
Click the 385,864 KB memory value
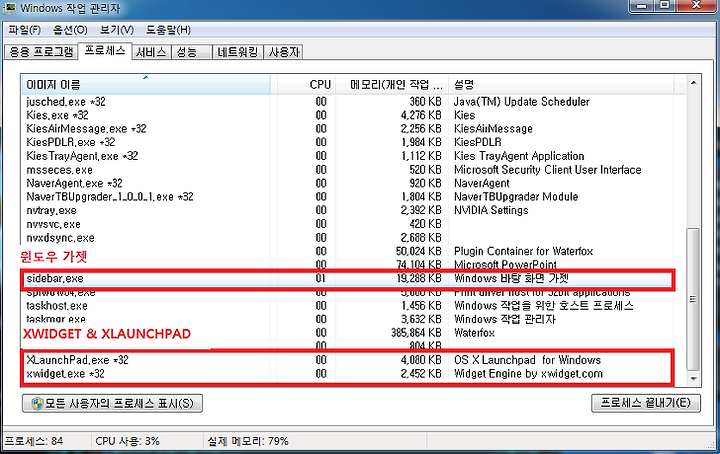(416, 333)
